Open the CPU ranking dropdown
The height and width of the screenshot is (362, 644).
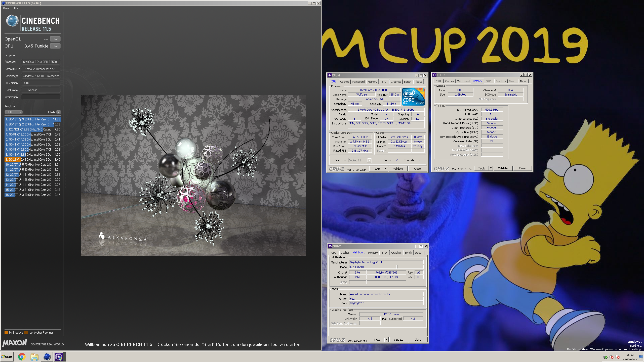tap(14, 112)
